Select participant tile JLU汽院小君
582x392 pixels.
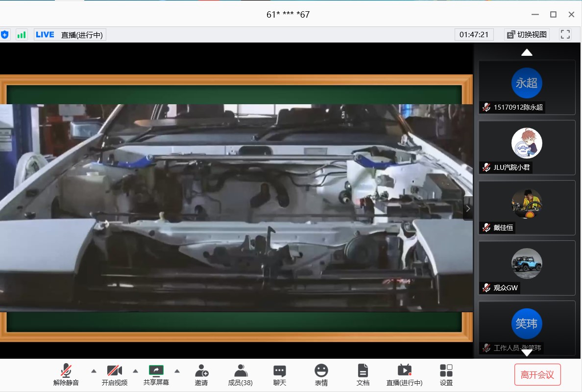(527, 147)
